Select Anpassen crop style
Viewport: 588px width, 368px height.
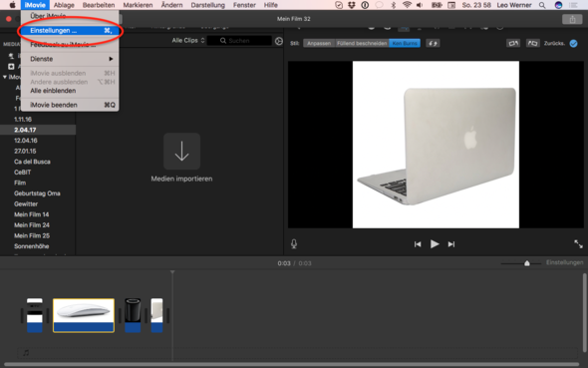click(319, 44)
